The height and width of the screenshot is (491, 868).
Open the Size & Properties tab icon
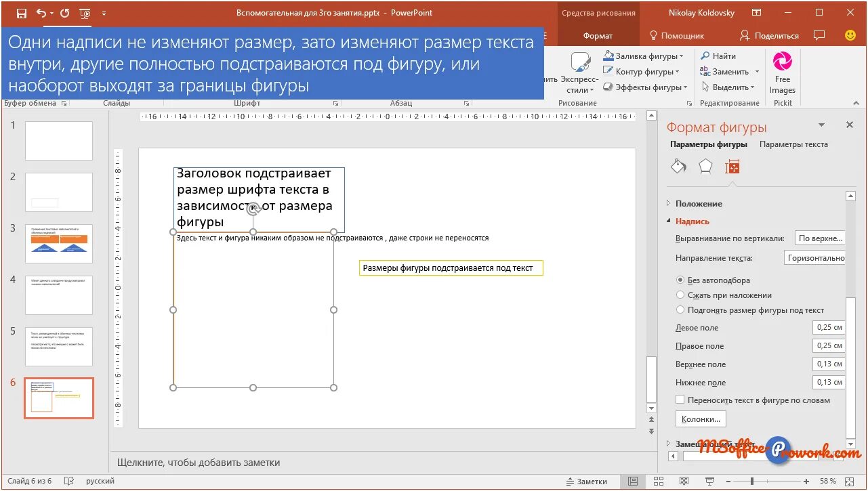point(732,167)
